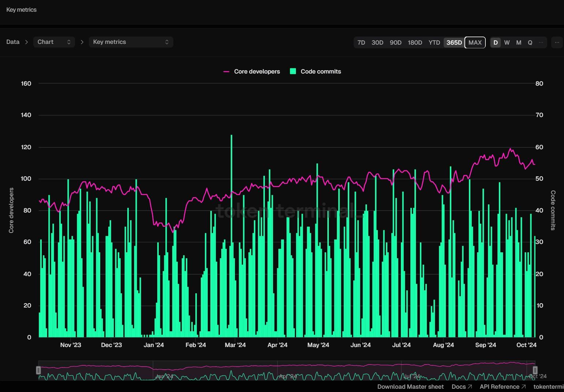
Task: Click the range navigator mini chart
Action: [x=286, y=370]
